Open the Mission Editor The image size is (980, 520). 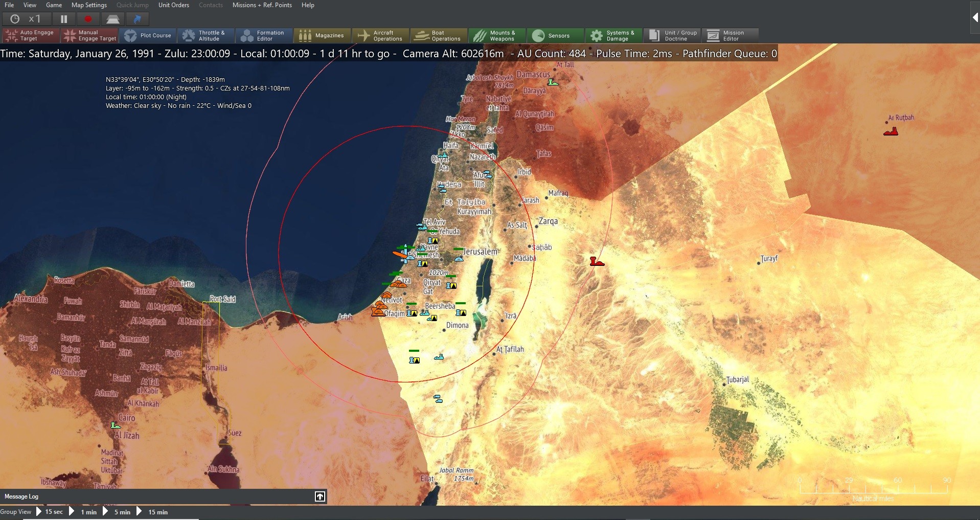pos(730,35)
